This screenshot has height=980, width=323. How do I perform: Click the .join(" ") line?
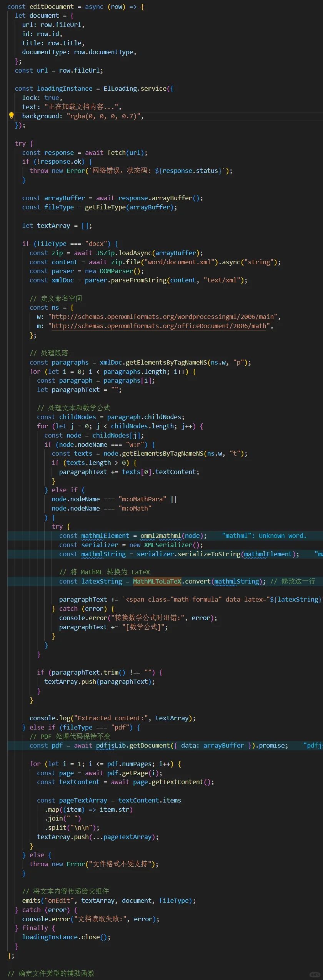63,819
